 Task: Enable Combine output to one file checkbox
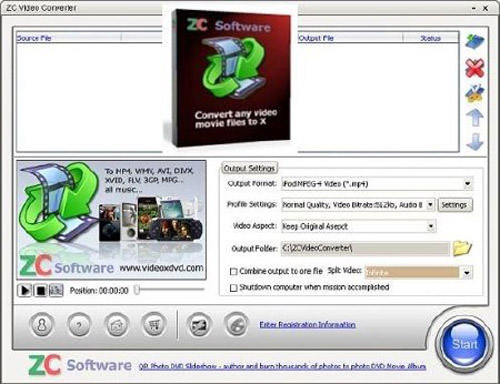[x=234, y=272]
